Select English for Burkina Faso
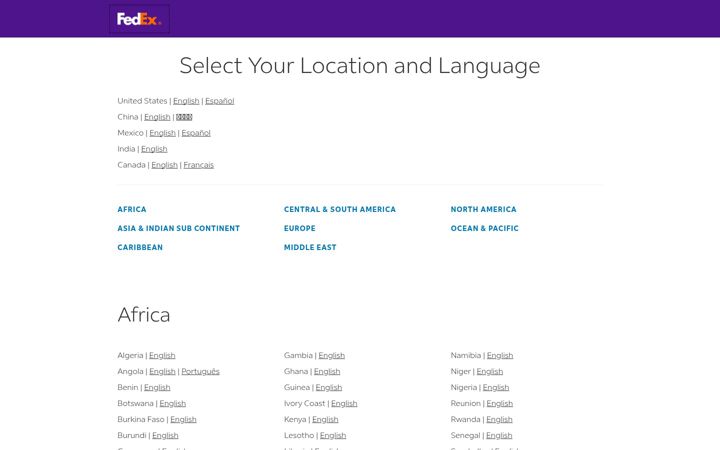The height and width of the screenshot is (450, 720). tap(183, 420)
